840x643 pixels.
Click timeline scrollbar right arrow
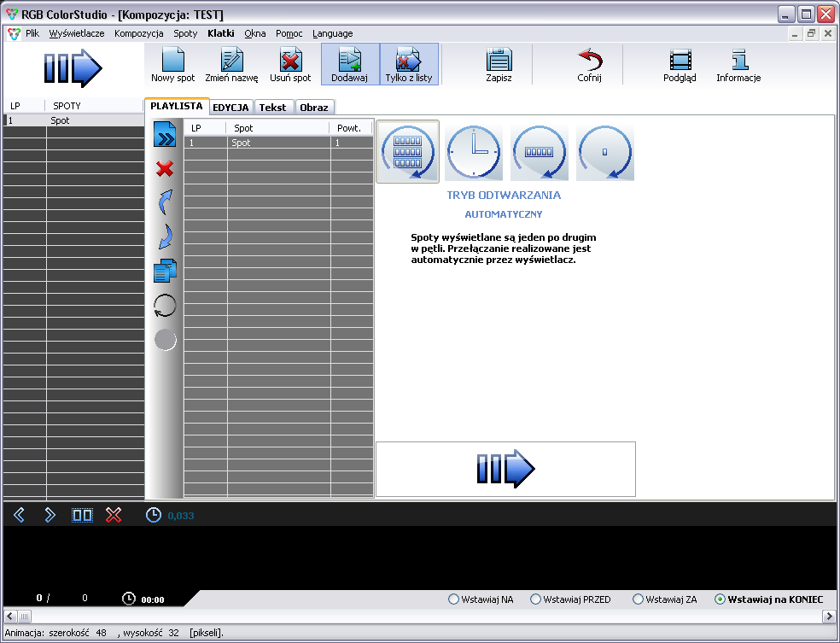pyautogui.click(x=829, y=617)
